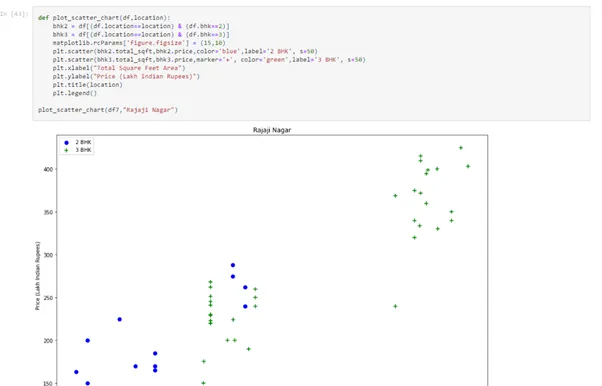The image size is (602, 386).
Task: Click the 'def plot_scatter_chart(df,location):' line
Action: coord(104,18)
